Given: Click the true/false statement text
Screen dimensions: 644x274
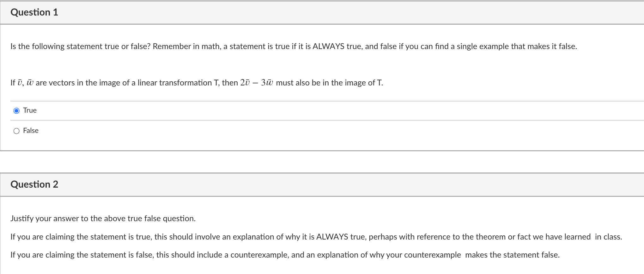Looking at the screenshot, I should point(196,83).
